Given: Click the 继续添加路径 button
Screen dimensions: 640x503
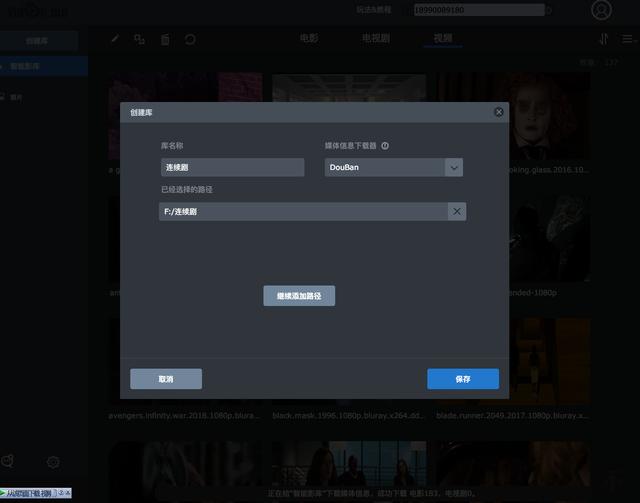Looking at the screenshot, I should [x=299, y=296].
